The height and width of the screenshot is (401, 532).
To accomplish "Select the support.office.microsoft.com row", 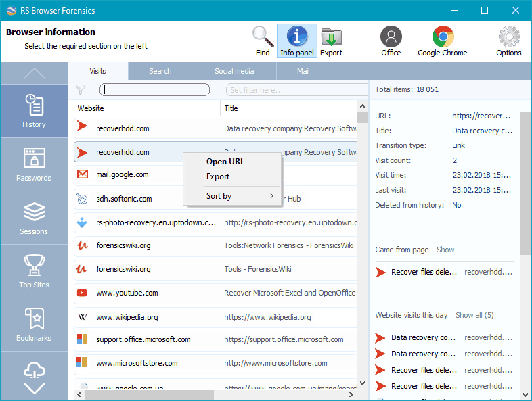I will click(x=216, y=339).
